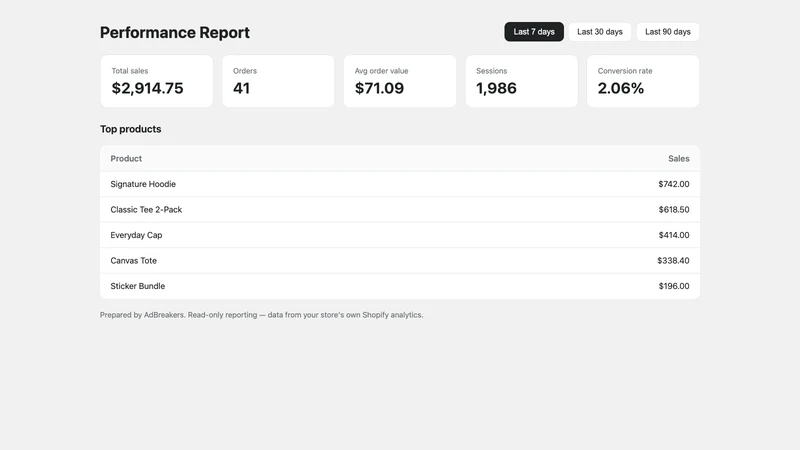Click the Product column header
The height and width of the screenshot is (450, 800).
(x=126, y=159)
